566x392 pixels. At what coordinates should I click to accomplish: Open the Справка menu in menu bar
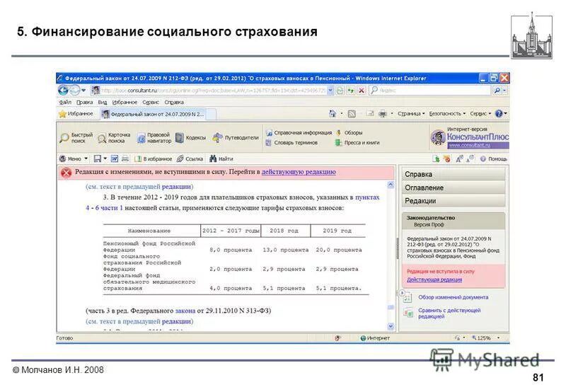pos(174,103)
